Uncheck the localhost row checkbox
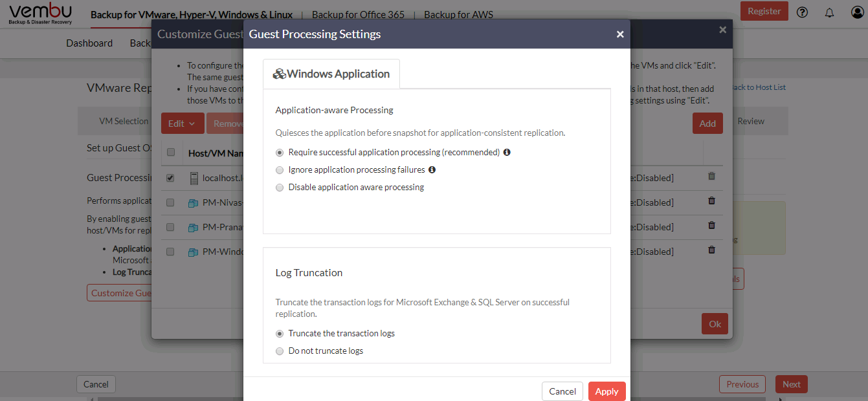This screenshot has height=401, width=868. (170, 179)
